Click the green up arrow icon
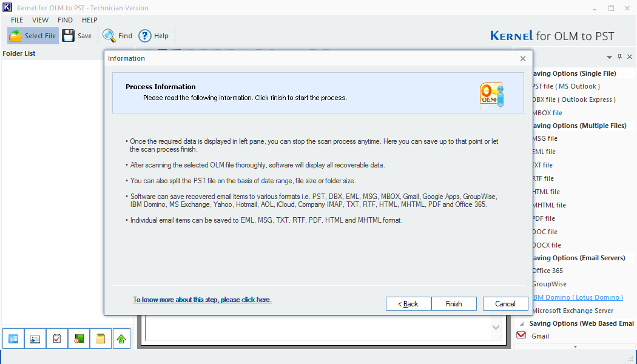Image resolution: width=637 pixels, height=364 pixels. [x=121, y=339]
